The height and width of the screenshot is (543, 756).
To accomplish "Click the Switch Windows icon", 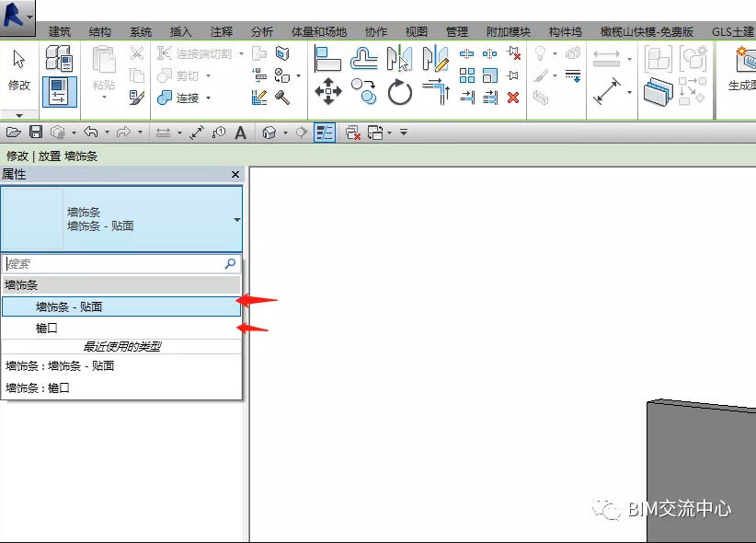I will [375, 133].
